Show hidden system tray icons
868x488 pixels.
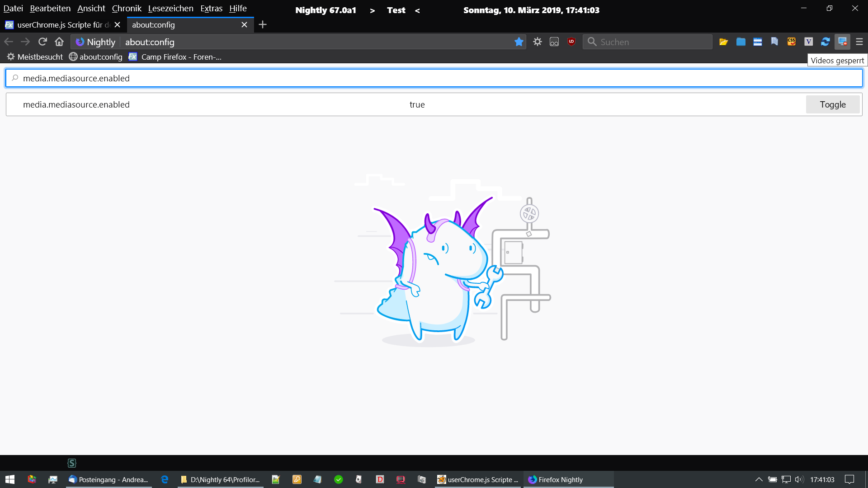(x=759, y=479)
